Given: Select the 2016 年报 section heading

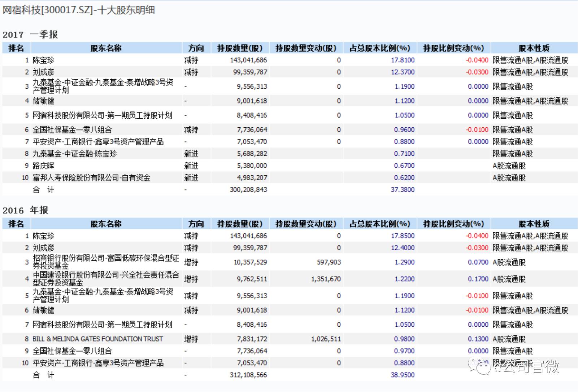Looking at the screenshot, I should (x=25, y=210).
